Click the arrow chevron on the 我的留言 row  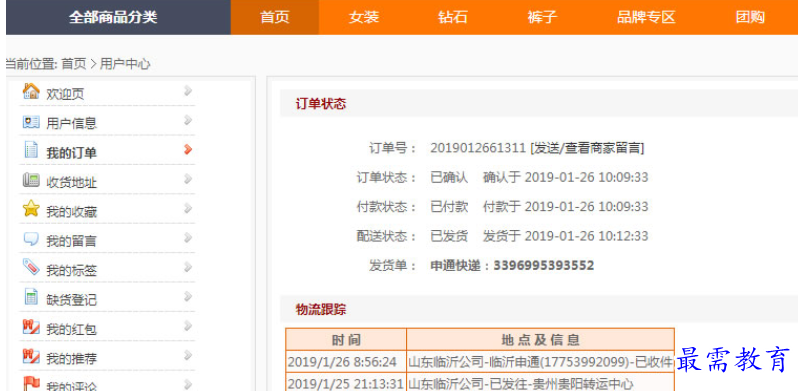(x=188, y=238)
